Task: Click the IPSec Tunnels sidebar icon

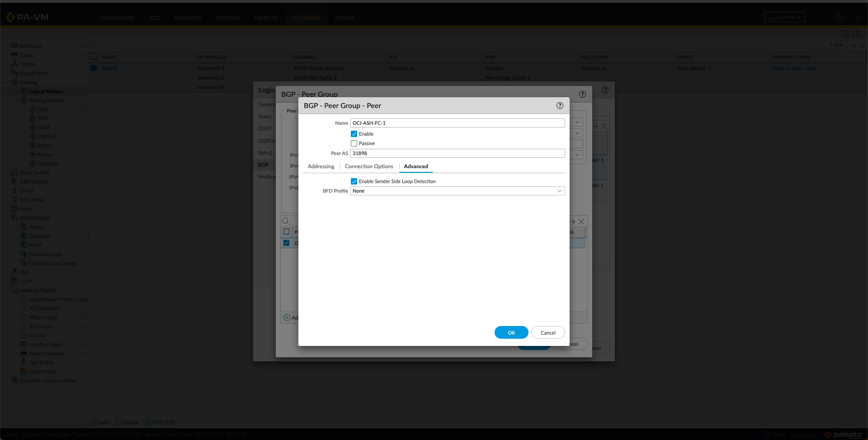Action: [x=14, y=172]
